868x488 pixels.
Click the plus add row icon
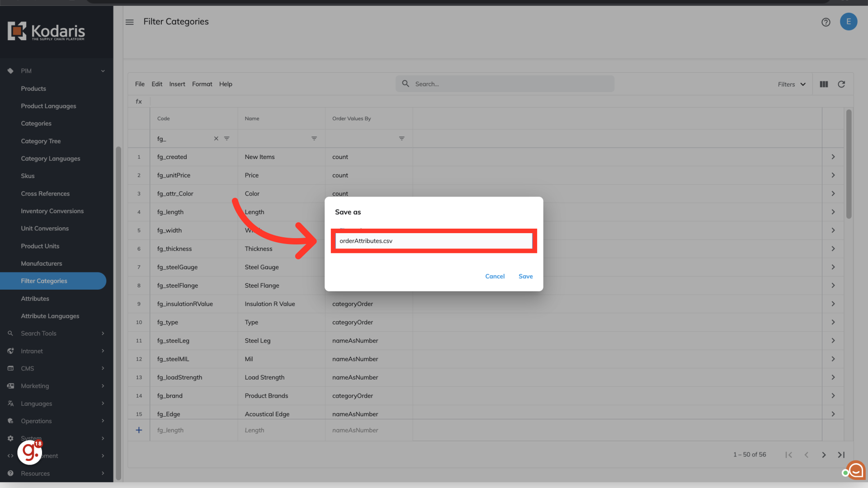click(x=139, y=430)
